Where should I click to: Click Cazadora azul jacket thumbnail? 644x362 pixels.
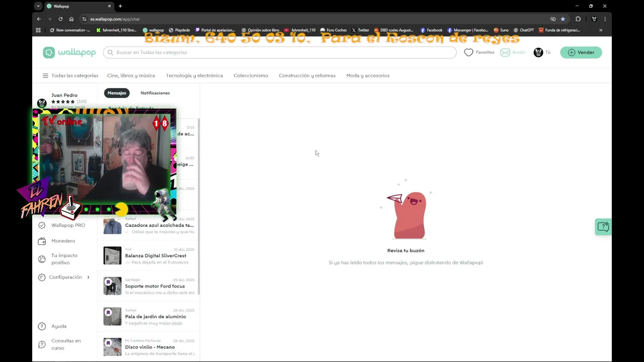tap(112, 226)
